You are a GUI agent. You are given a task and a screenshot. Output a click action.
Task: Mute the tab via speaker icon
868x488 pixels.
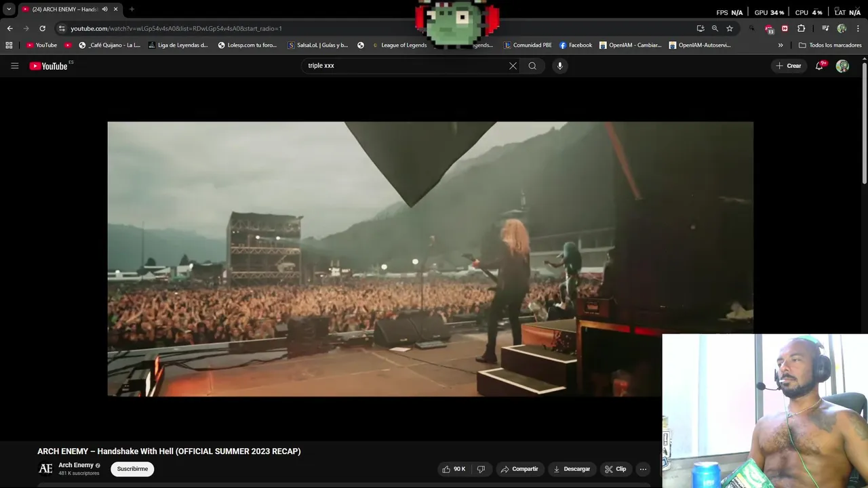[104, 9]
